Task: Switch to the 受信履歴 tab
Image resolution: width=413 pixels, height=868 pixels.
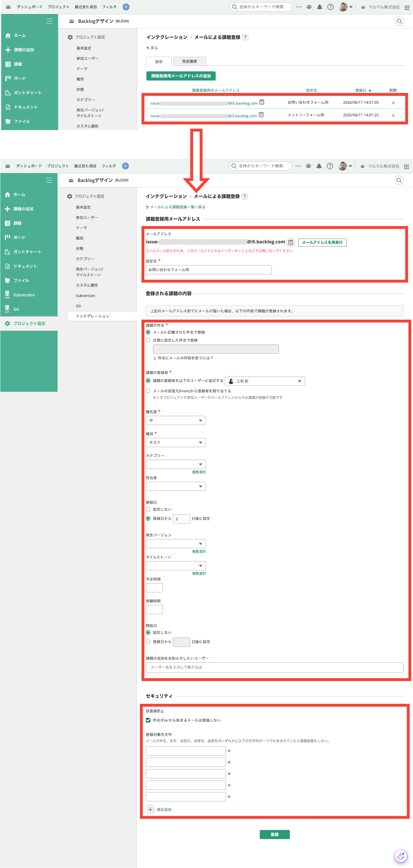Action: (x=189, y=61)
